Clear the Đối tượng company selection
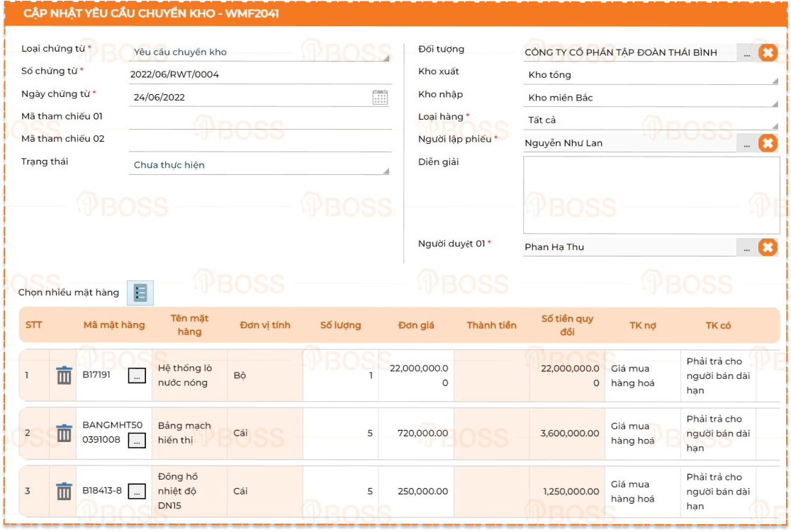The height and width of the screenshot is (532, 791). pos(768,52)
